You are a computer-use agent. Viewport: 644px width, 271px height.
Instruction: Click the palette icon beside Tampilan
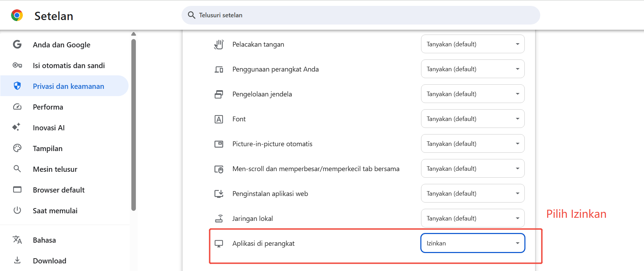coord(17,148)
